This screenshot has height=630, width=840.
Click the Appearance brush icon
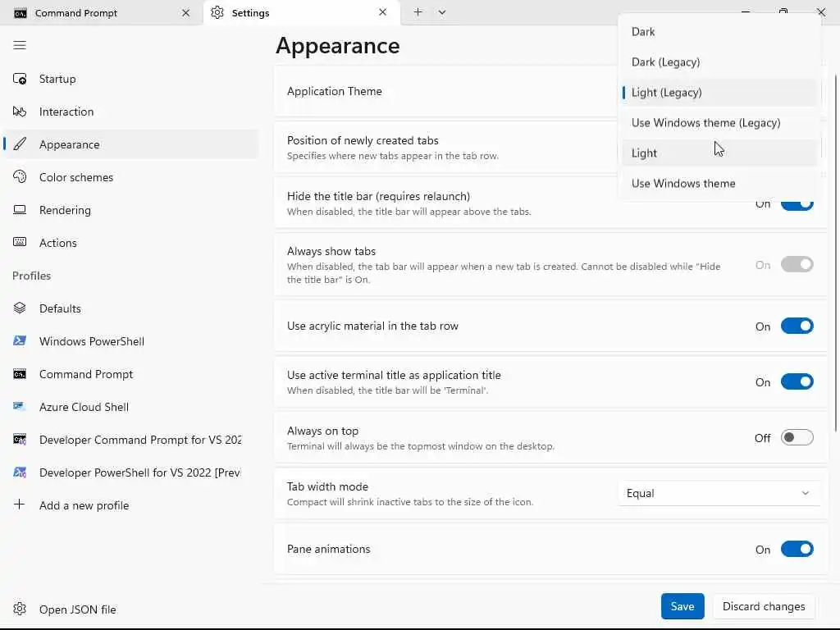click(20, 144)
